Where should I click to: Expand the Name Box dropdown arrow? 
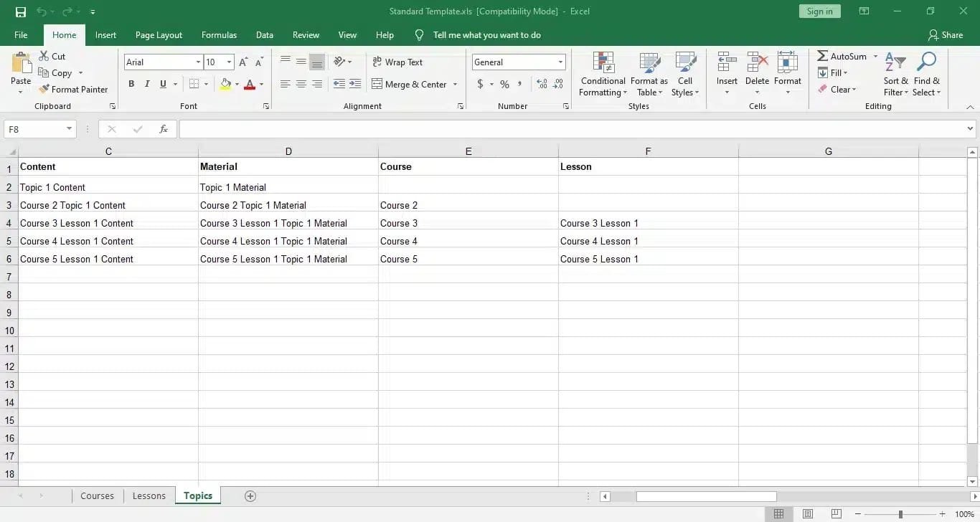click(69, 129)
